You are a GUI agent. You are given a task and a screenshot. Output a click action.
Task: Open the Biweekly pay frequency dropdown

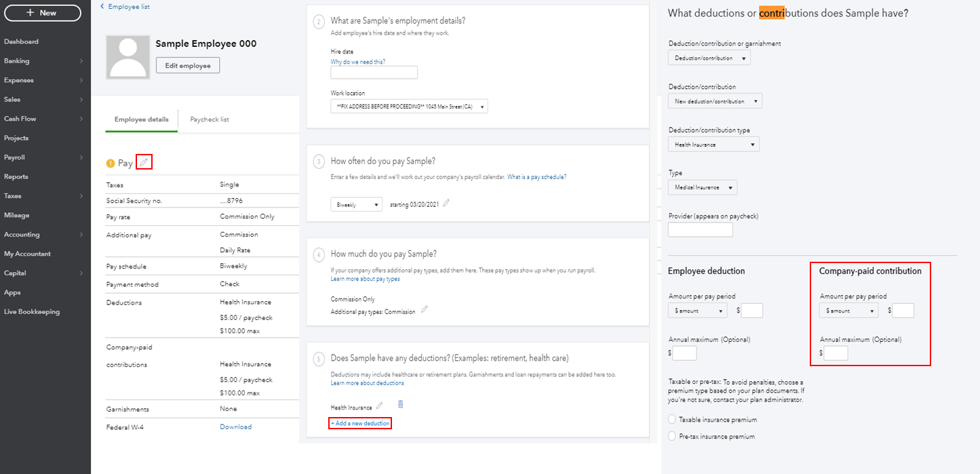click(x=356, y=205)
